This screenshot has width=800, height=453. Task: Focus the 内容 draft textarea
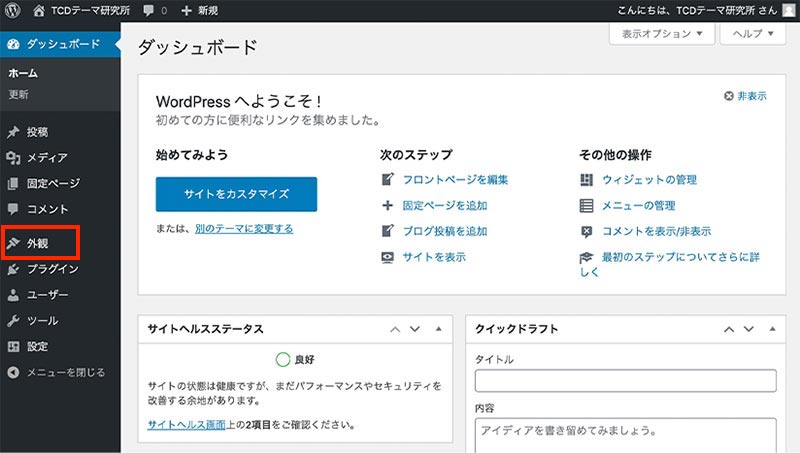click(626, 435)
